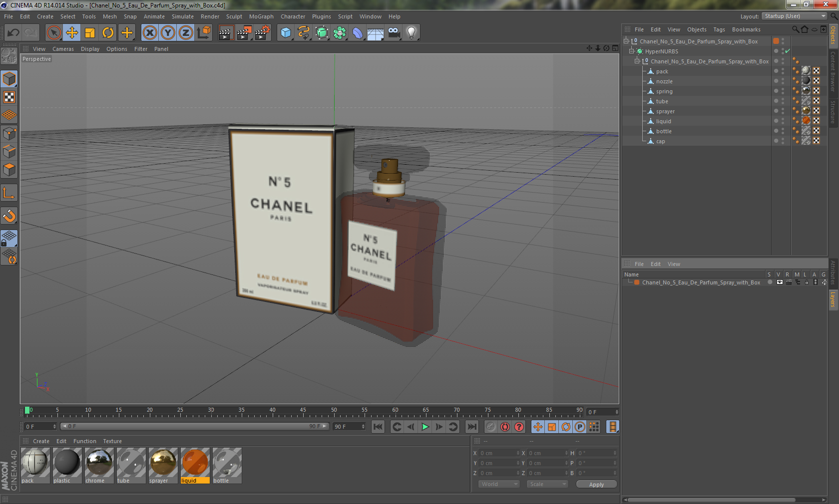Open material manager Create menu
The image size is (839, 504).
[x=41, y=441]
